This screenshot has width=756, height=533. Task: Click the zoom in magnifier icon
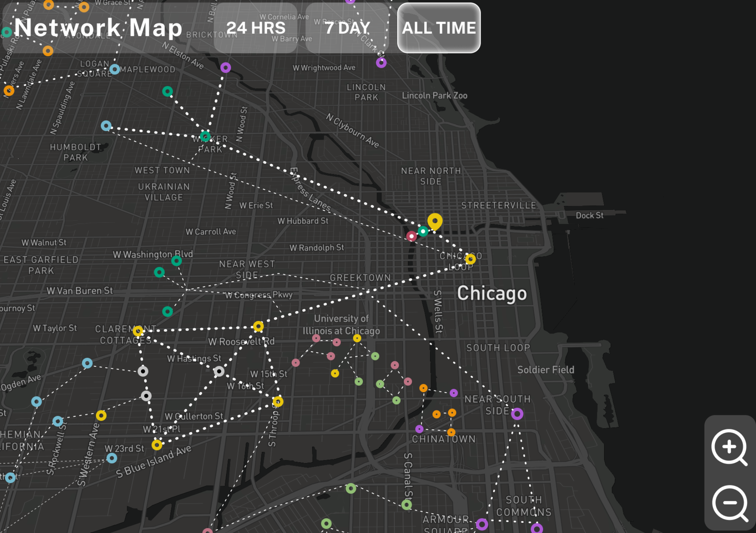[x=729, y=447]
